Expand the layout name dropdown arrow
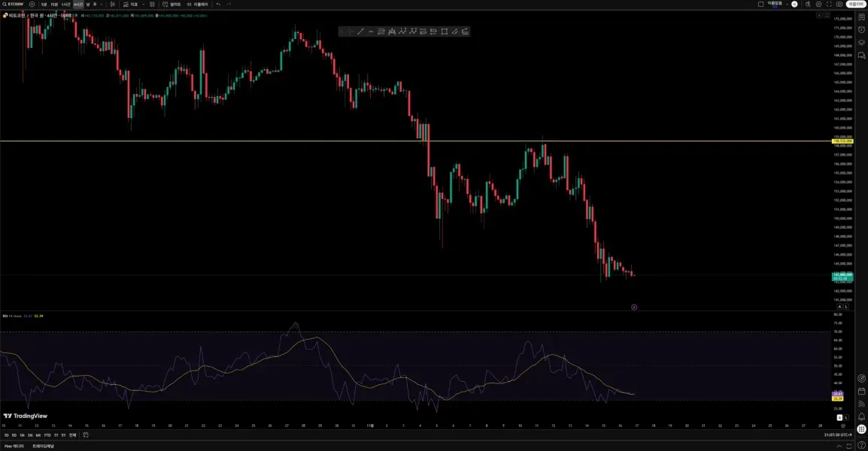The image size is (868, 451). (788, 4)
